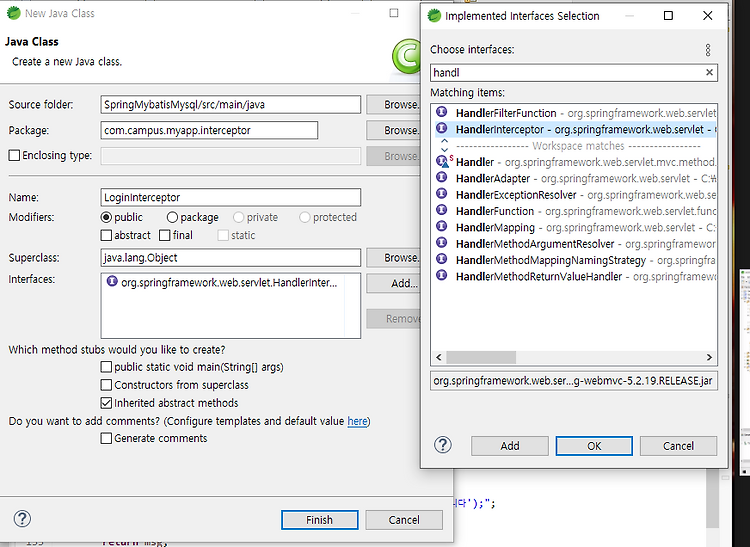This screenshot has width=750, height=547.
Task: Click Browse button for Package
Action: pyautogui.click(x=393, y=130)
